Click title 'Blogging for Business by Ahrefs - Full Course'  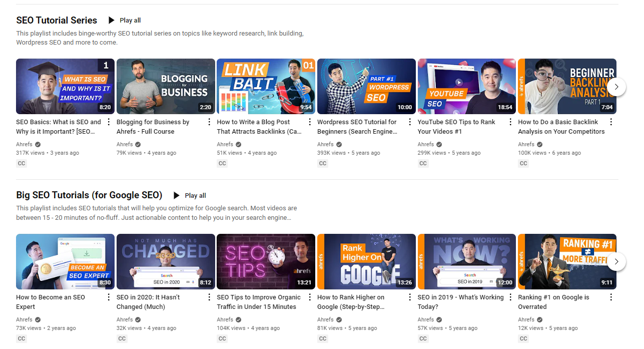(153, 127)
